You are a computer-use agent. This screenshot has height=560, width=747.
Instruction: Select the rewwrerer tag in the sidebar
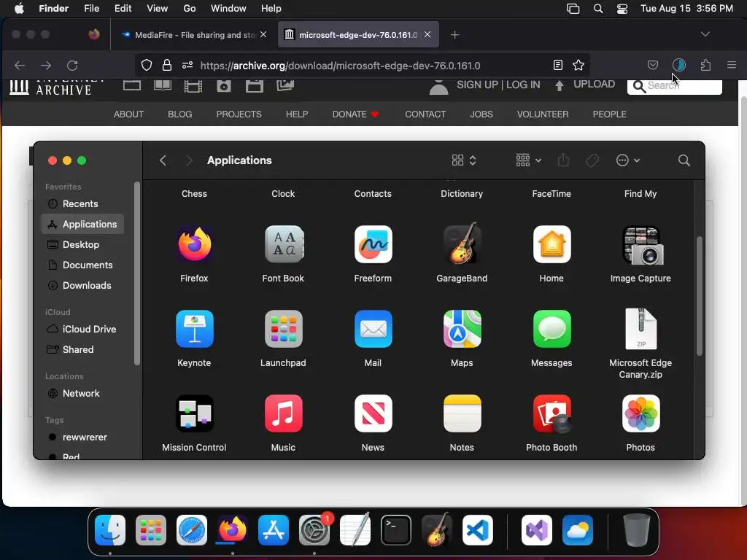pyautogui.click(x=82, y=437)
